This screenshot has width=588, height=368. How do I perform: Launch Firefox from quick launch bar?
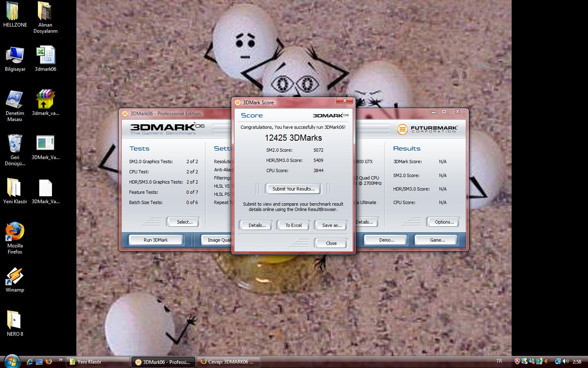49,361
